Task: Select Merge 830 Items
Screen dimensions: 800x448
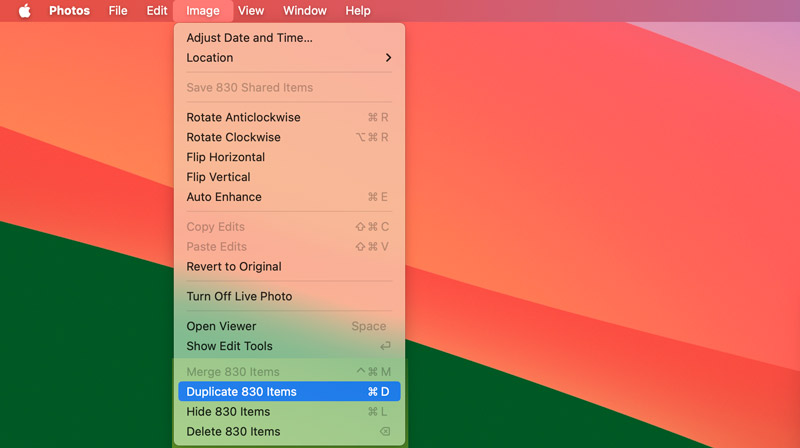Action: tap(289, 371)
